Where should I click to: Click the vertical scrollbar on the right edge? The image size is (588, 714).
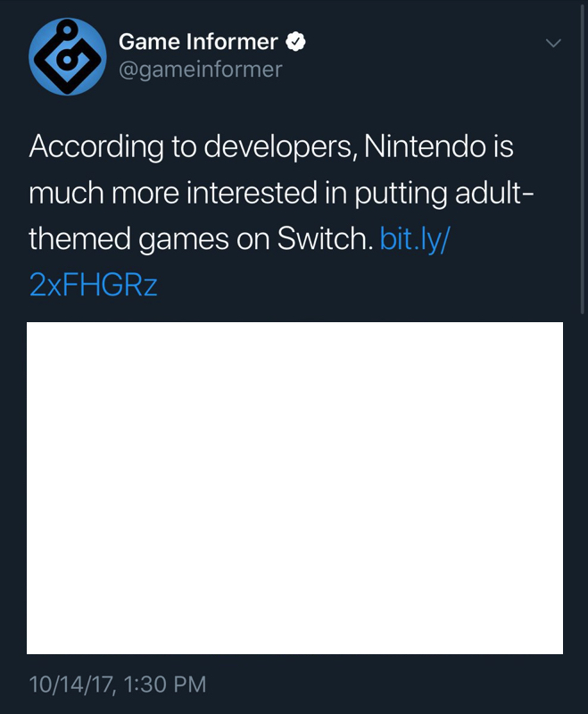[x=582, y=157]
